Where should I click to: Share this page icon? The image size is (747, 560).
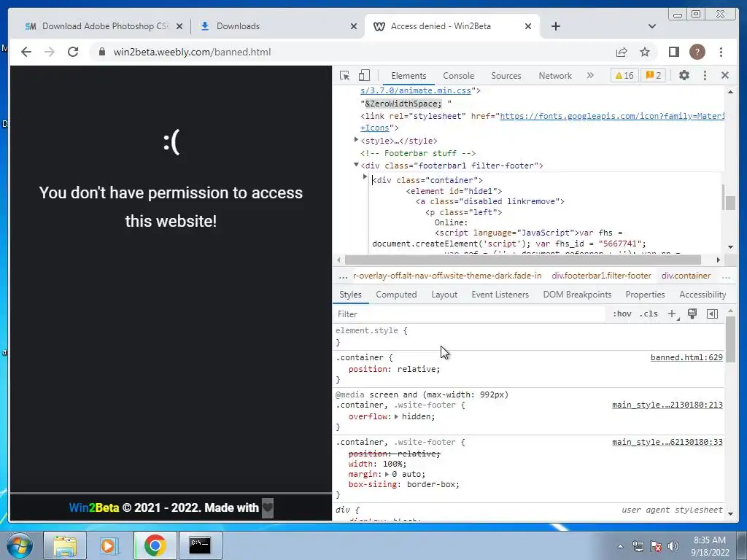coord(622,52)
